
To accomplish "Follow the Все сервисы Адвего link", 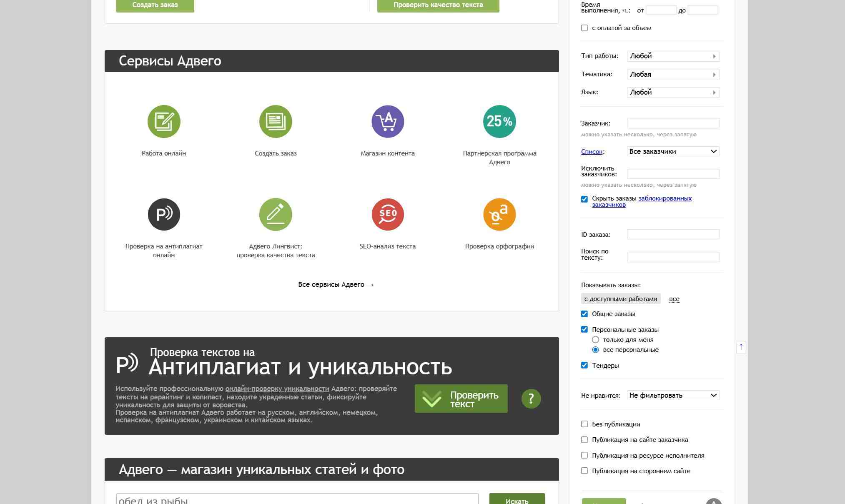I will point(336,284).
